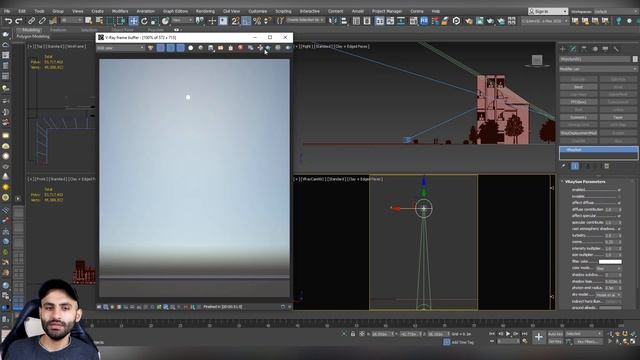The width and height of the screenshot is (640, 360).
Task: Open the Rendering menu
Action: pyautogui.click(x=205, y=11)
